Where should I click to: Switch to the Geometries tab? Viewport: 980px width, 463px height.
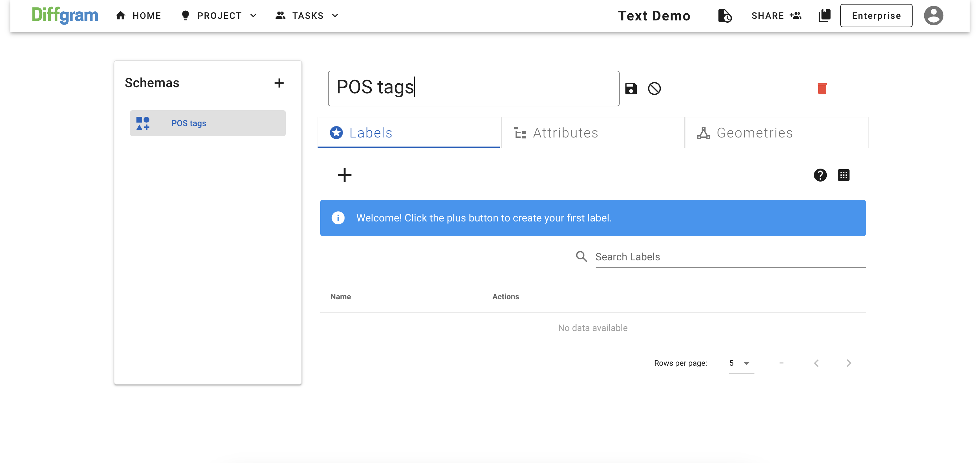pos(776,133)
